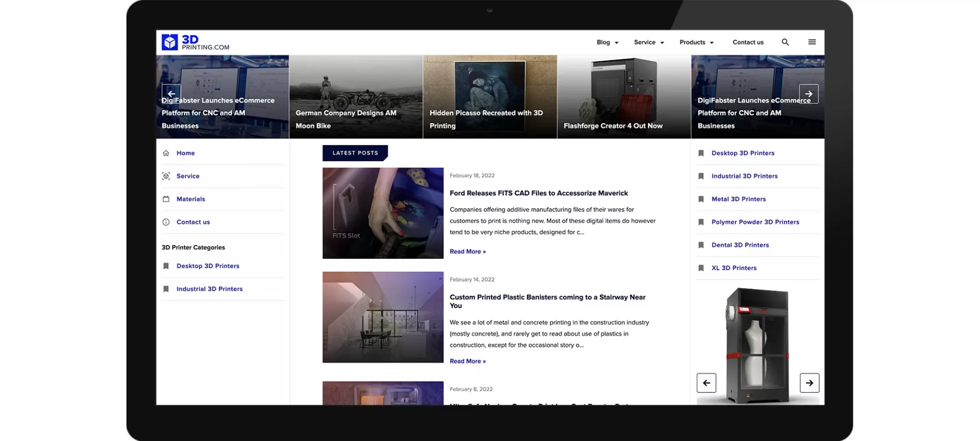Screen dimensions: 980x441
Task: Click the 3D Printing.com cube logo
Action: 169,42
